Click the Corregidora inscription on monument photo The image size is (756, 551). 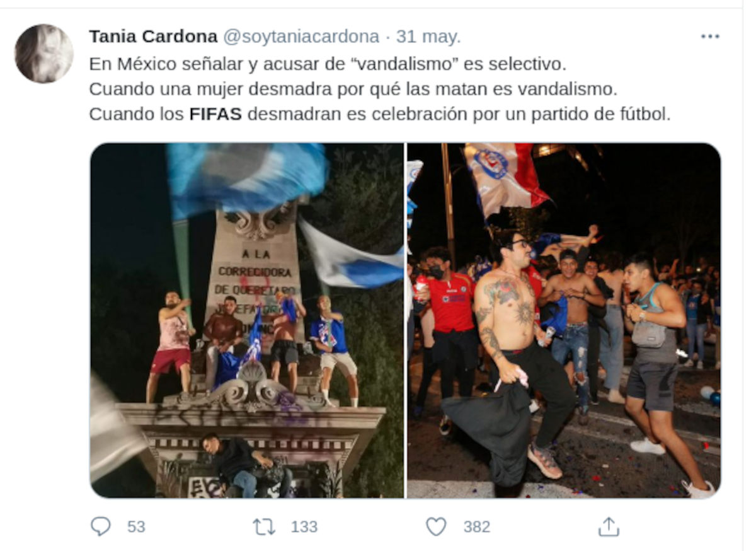255,272
